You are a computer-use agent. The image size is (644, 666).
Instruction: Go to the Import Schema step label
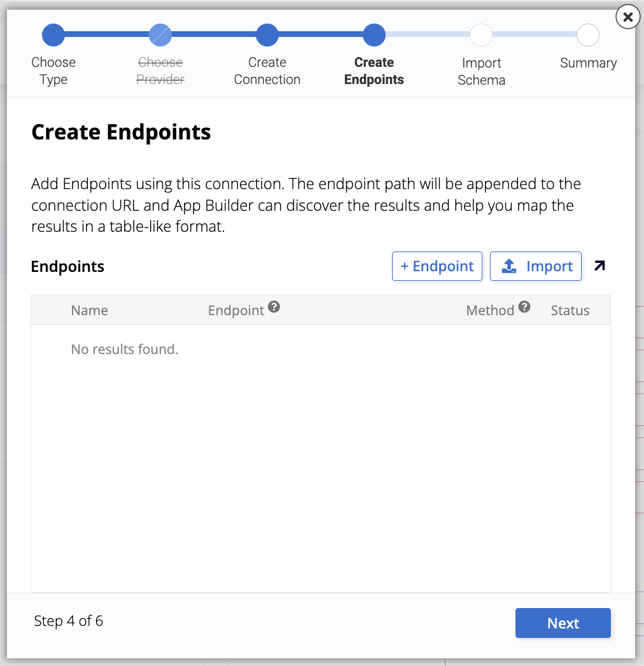point(481,71)
